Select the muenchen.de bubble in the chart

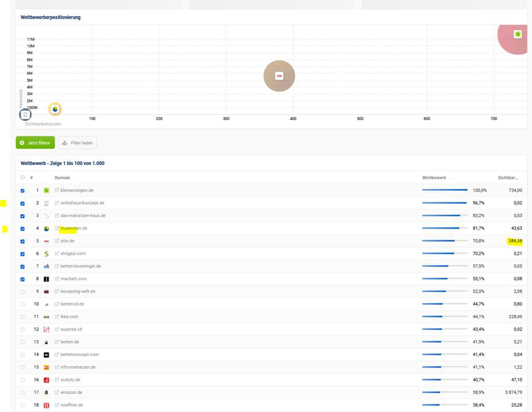55,109
